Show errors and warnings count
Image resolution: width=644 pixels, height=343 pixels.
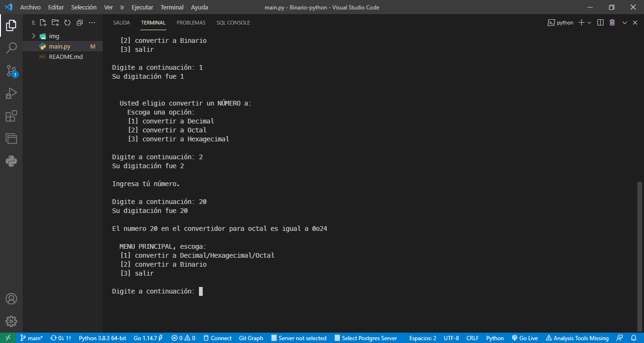coord(183,338)
